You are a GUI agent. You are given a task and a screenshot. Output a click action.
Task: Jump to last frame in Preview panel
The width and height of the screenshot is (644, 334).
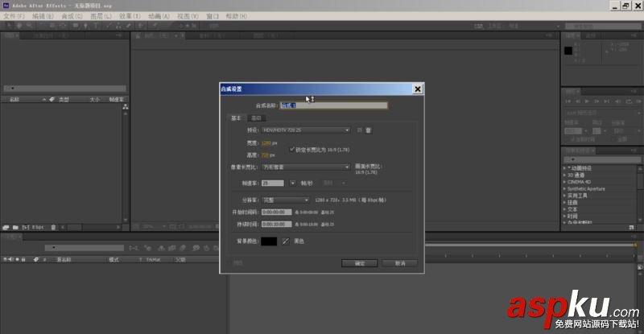(606, 101)
